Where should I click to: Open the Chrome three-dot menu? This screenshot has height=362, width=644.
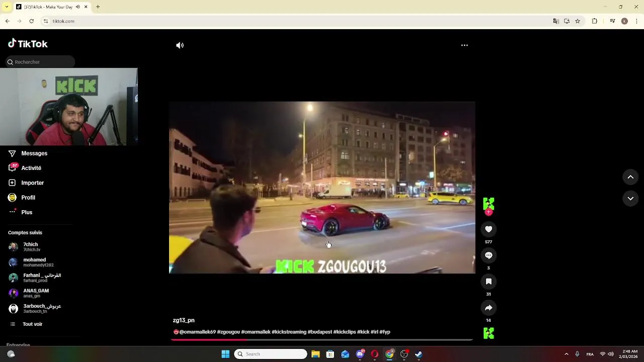pos(636,21)
